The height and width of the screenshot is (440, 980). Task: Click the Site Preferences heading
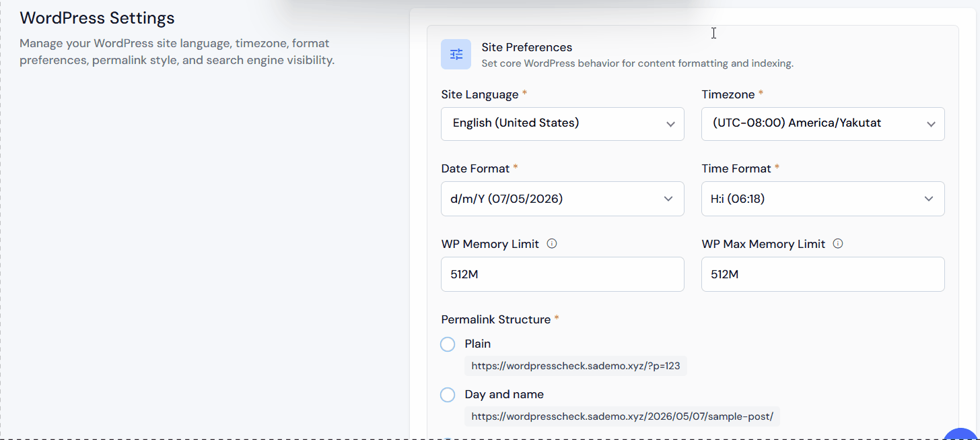pyautogui.click(x=527, y=47)
